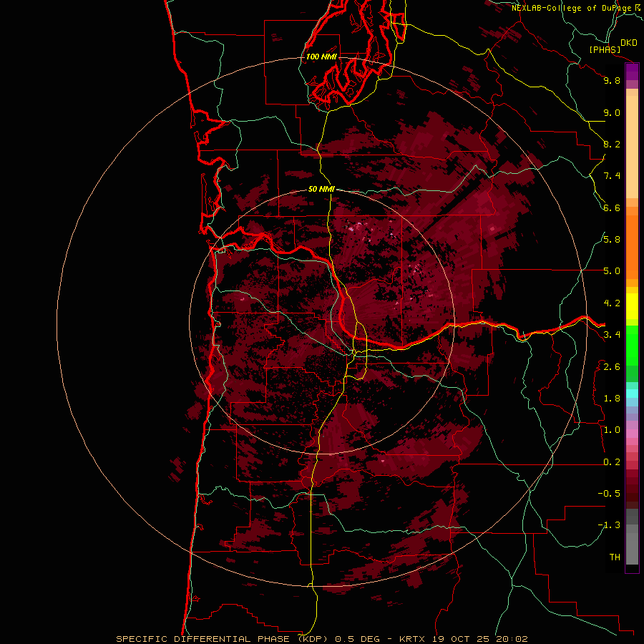Click the 9.0 value on the color scale
644x644 pixels.
pyautogui.click(x=612, y=112)
